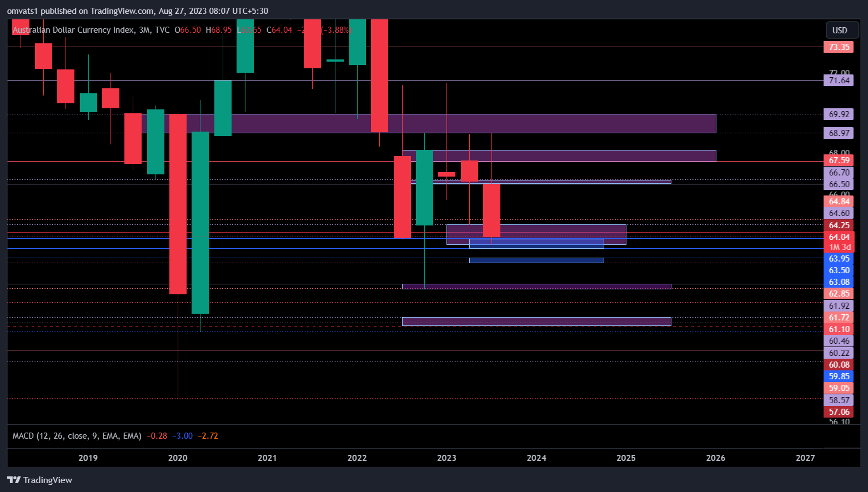Image resolution: width=868 pixels, height=492 pixels.
Task: Click the 2022 time axis label
Action: [357, 458]
